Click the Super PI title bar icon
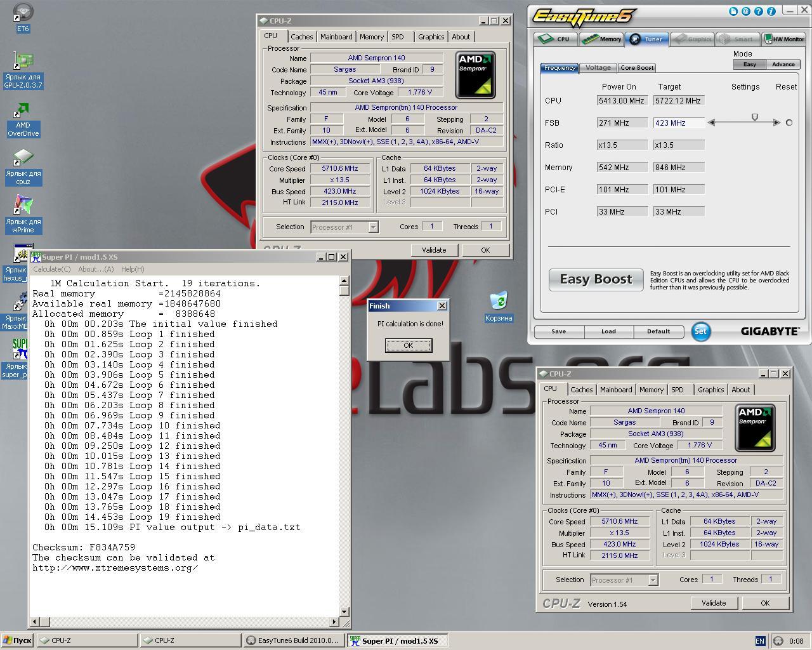The height and width of the screenshot is (650, 812). 36,256
